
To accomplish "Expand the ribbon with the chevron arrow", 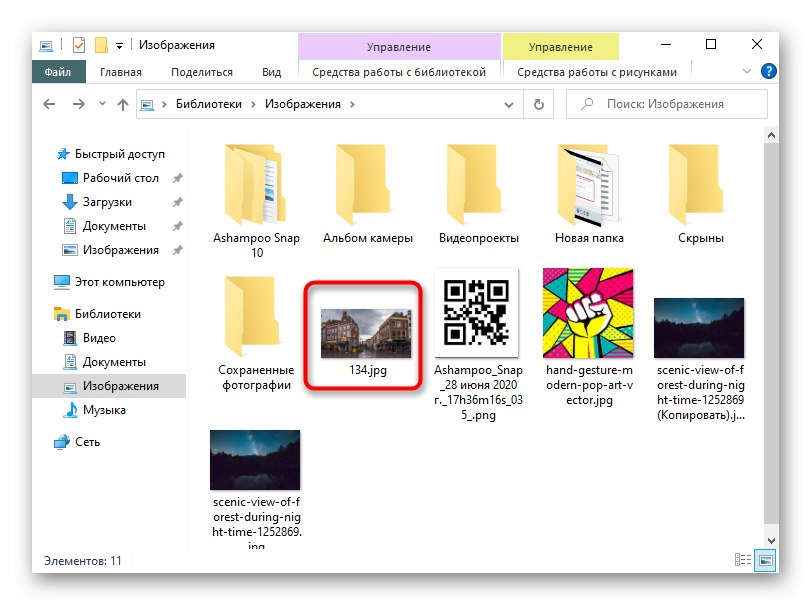I will (x=747, y=71).
